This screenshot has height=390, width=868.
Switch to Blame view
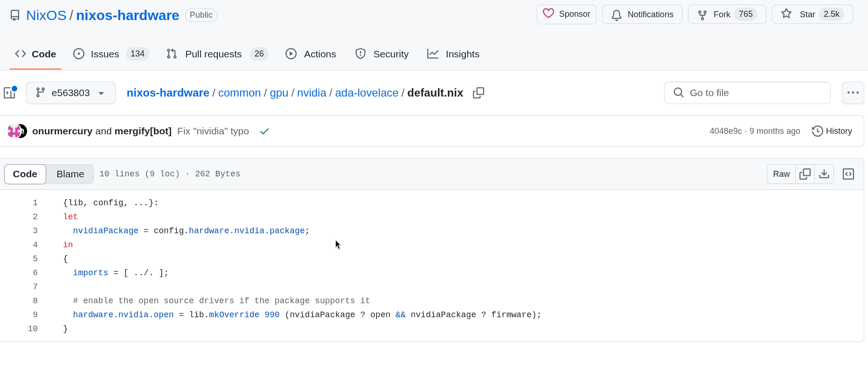click(70, 174)
